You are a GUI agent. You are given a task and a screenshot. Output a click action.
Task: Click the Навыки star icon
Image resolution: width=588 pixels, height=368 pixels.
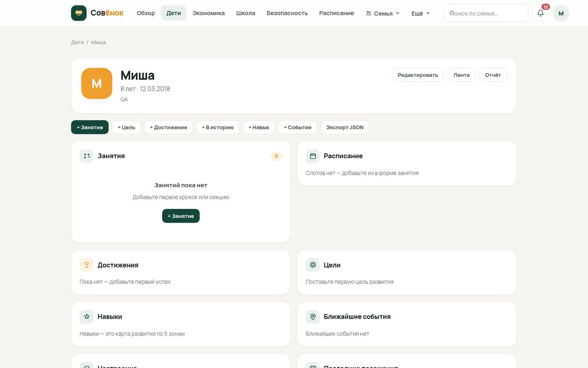pyautogui.click(x=86, y=316)
